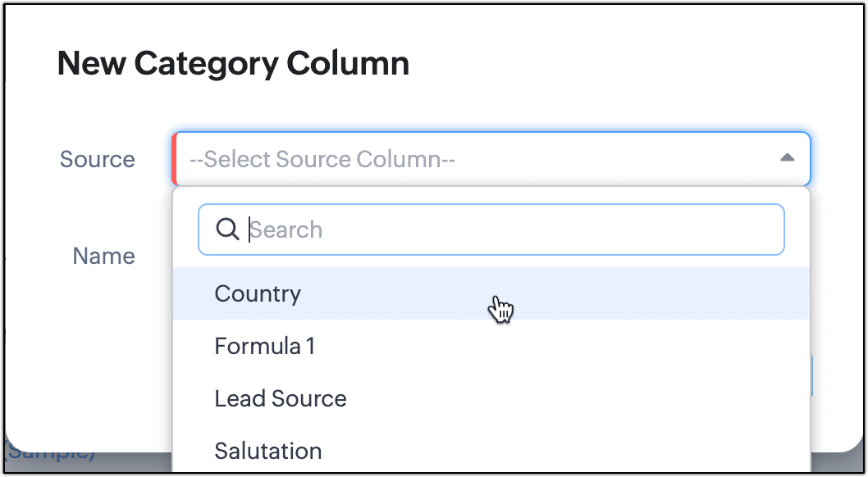Screen dimensions: 868x477
Task: Select Salutation from the dropdown list
Action: [268, 451]
